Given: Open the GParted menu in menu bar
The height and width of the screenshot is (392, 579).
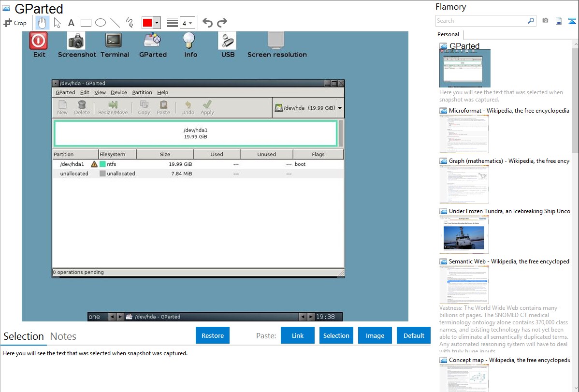Looking at the screenshot, I should [x=65, y=92].
